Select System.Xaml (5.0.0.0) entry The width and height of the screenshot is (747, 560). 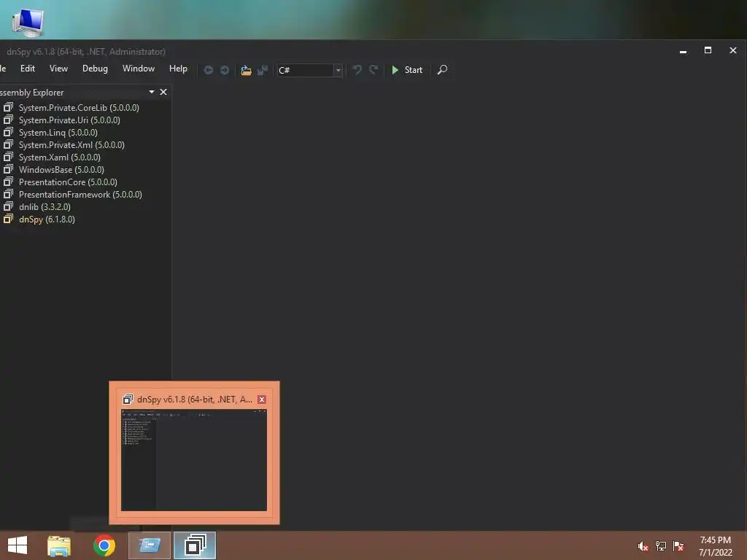60,157
